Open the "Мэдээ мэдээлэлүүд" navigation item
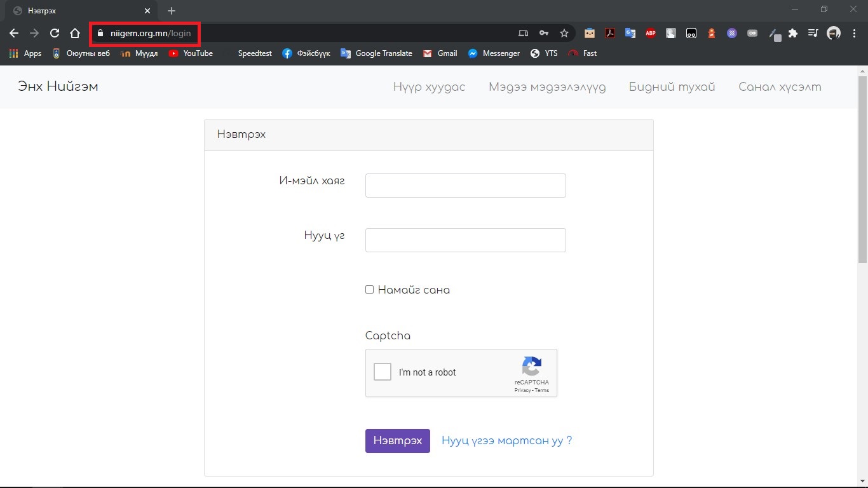 547,87
